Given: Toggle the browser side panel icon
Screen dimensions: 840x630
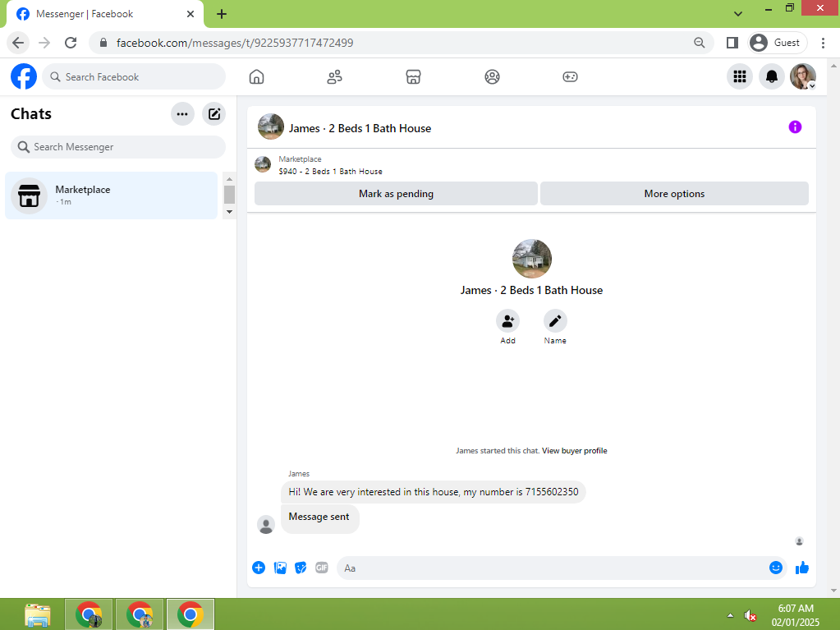Looking at the screenshot, I should tap(732, 43).
